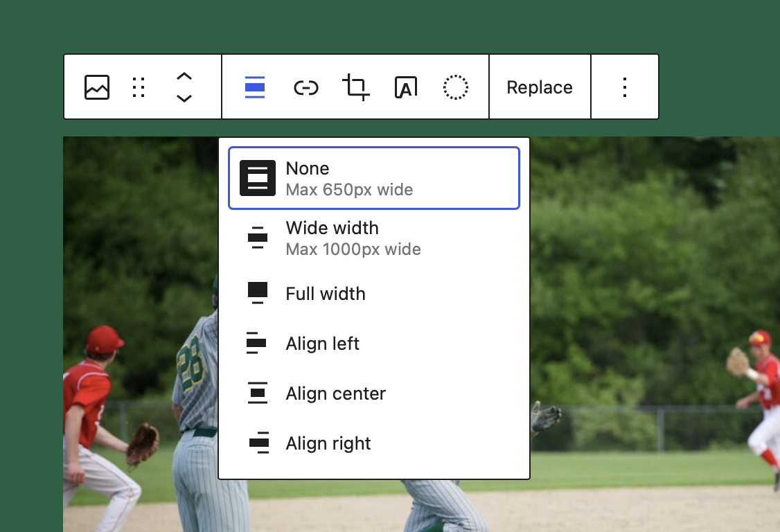Screen dimensions: 780x532
Task: Open the block options three-dot menu
Action: (624, 87)
